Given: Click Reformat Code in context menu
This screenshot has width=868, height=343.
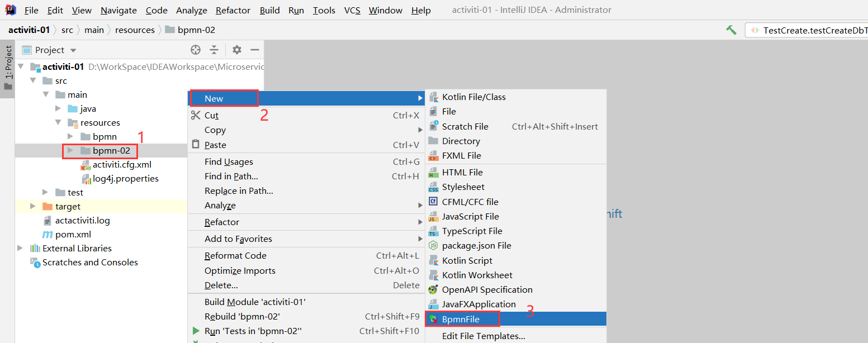Looking at the screenshot, I should (306, 255).
